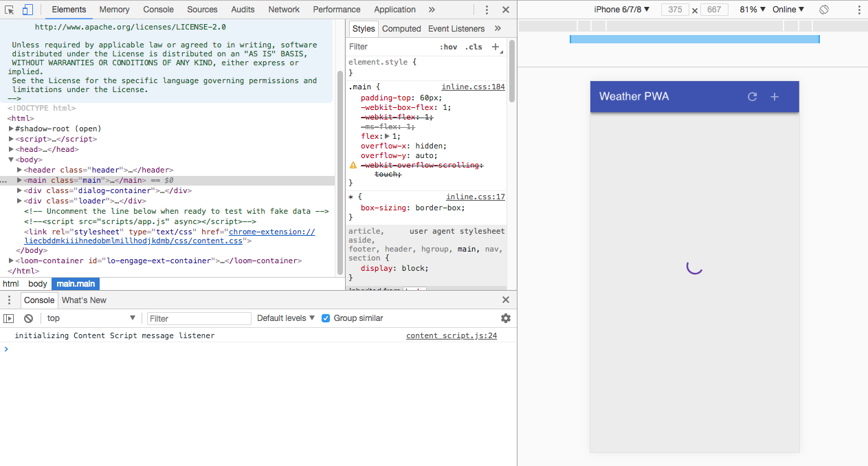
Task: Click the refresh icon in Weather PWA
Action: click(x=753, y=97)
